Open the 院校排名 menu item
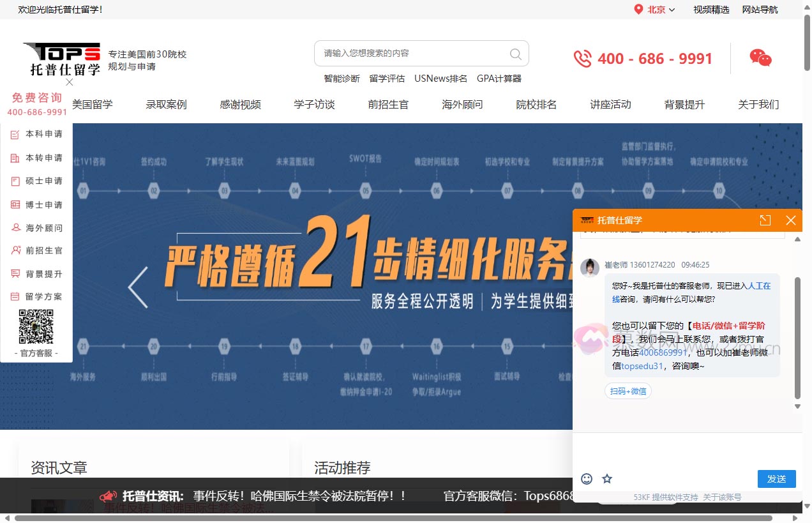Image resolution: width=812 pixels, height=523 pixels. [x=536, y=104]
